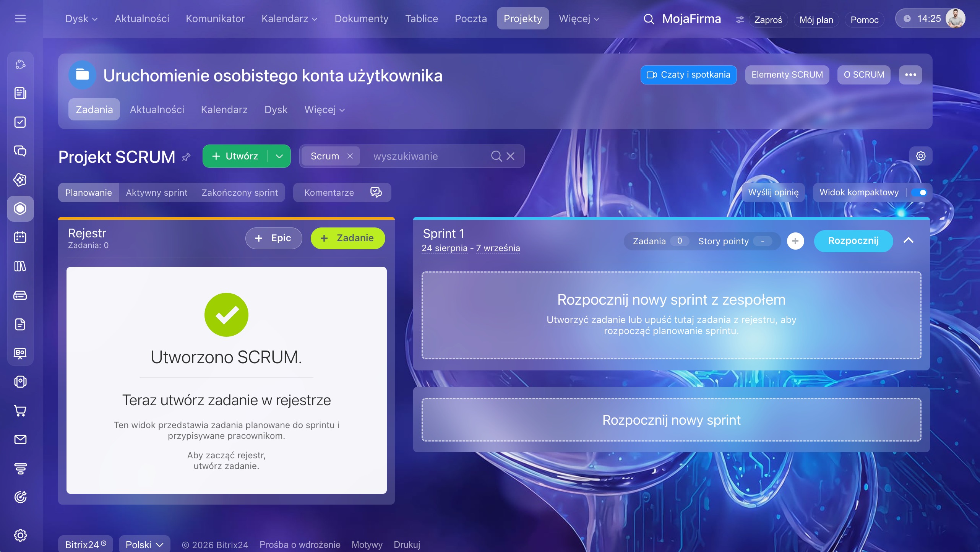
Task: Open the board settings gear icon
Action: tap(921, 156)
